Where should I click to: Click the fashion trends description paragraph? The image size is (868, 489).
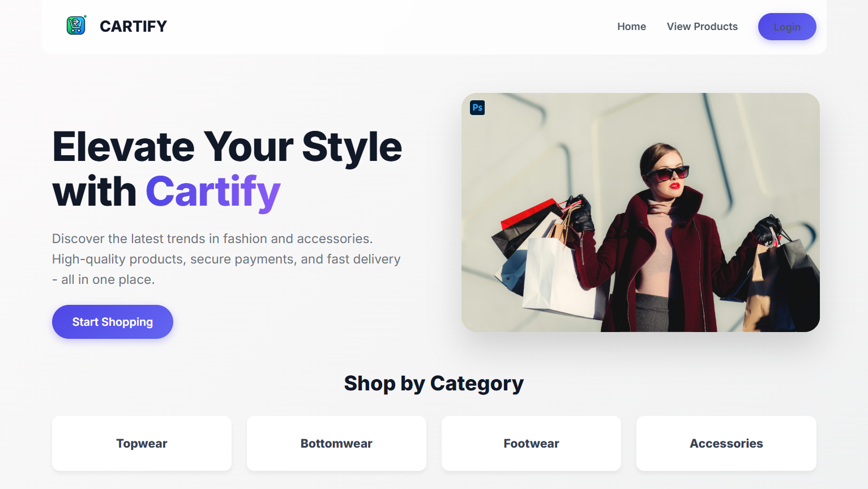click(x=226, y=259)
